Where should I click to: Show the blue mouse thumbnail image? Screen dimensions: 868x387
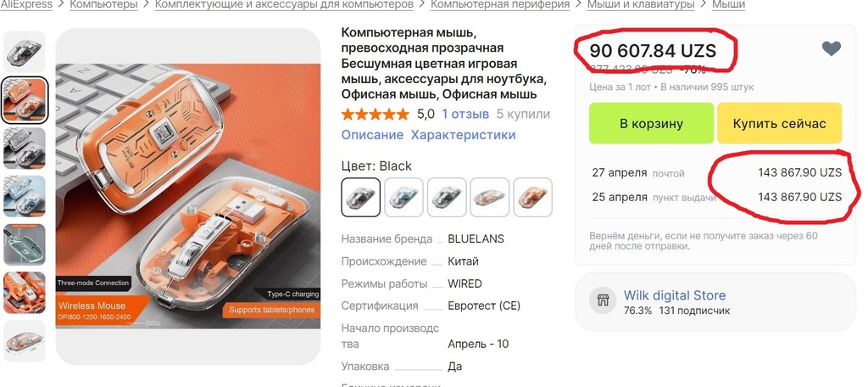[25, 196]
